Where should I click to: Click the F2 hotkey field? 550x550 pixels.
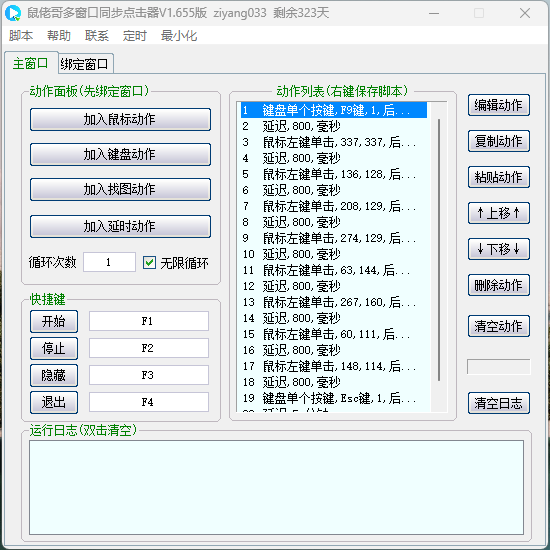point(149,348)
